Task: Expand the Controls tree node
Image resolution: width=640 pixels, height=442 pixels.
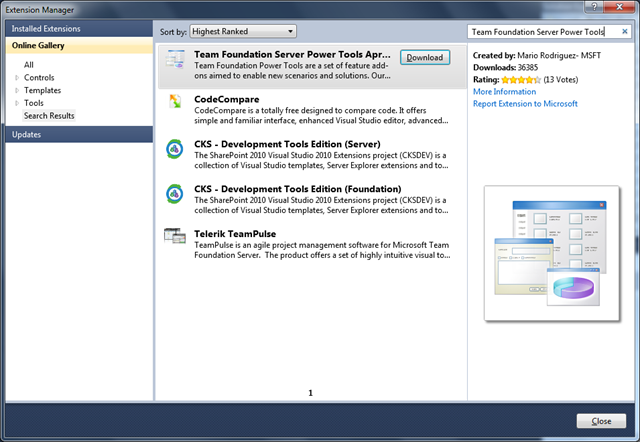Action: tap(16, 77)
